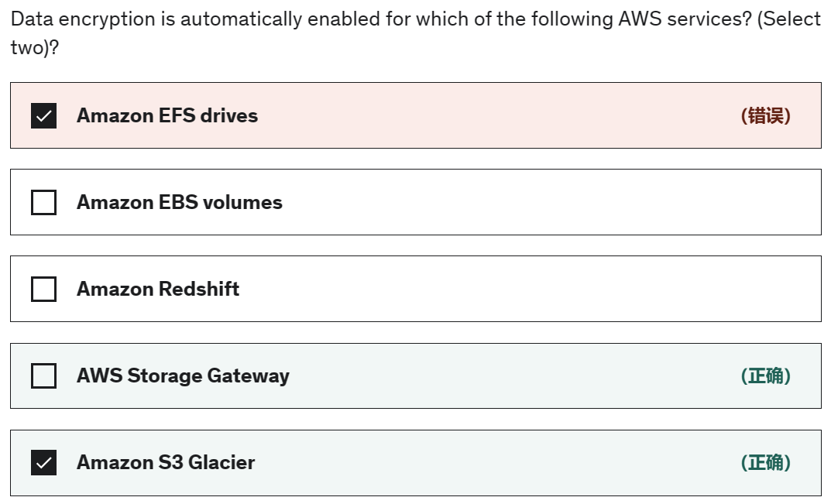
Task: Tick the Amazon EBS volumes checkbox
Action: [43, 203]
